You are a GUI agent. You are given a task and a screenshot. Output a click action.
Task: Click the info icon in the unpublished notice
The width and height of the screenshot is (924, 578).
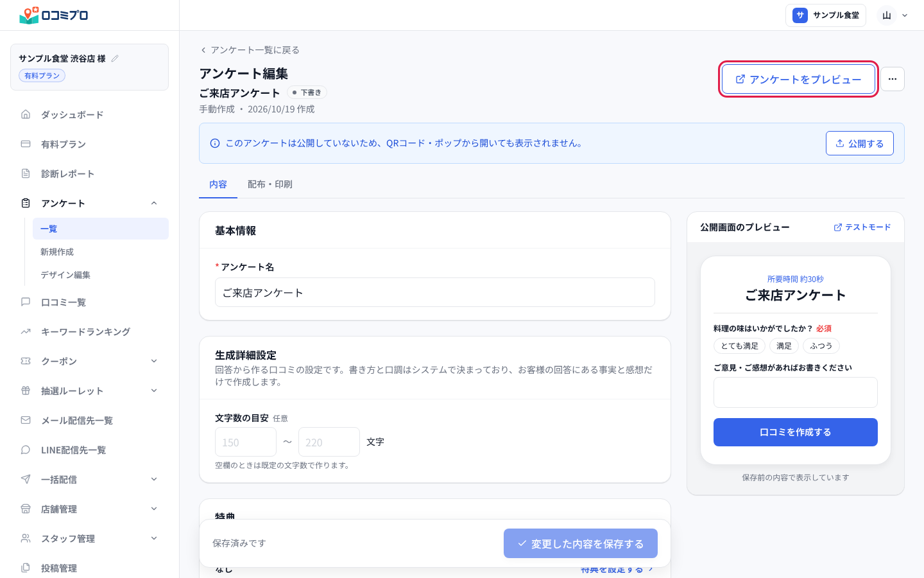click(215, 143)
